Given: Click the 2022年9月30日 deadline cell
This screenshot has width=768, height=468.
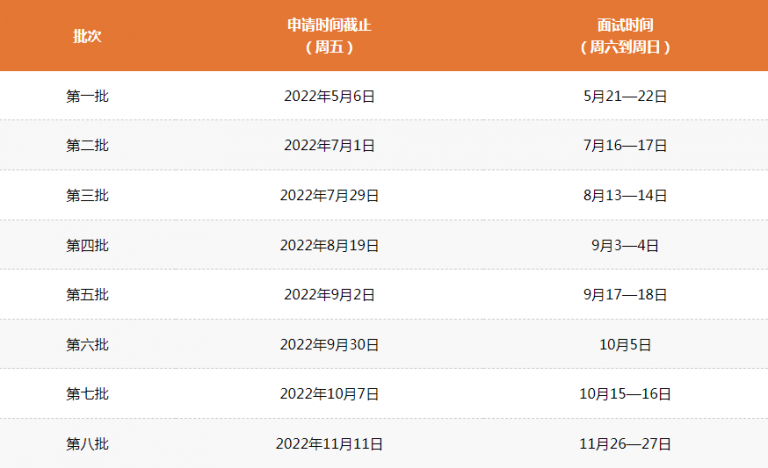Looking at the screenshot, I should point(329,345).
